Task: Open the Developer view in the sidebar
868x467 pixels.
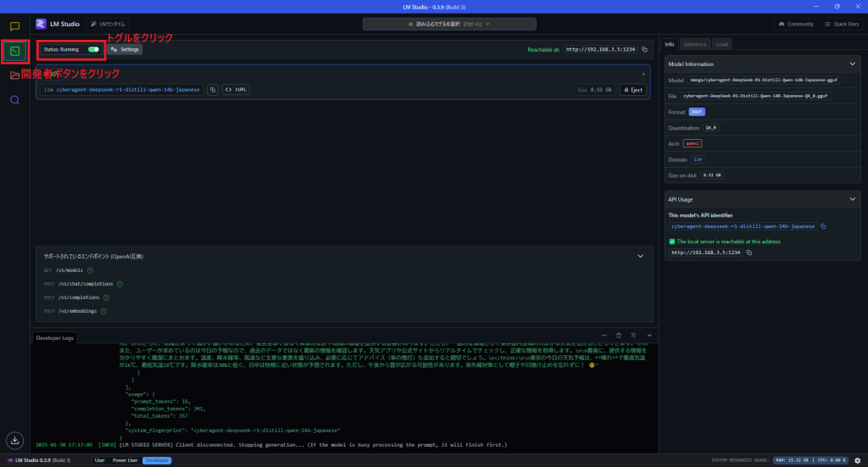Action: point(14,51)
